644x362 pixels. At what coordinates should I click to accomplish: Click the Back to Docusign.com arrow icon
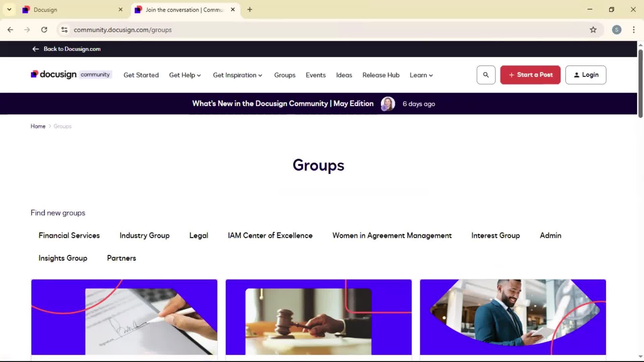(36, 49)
